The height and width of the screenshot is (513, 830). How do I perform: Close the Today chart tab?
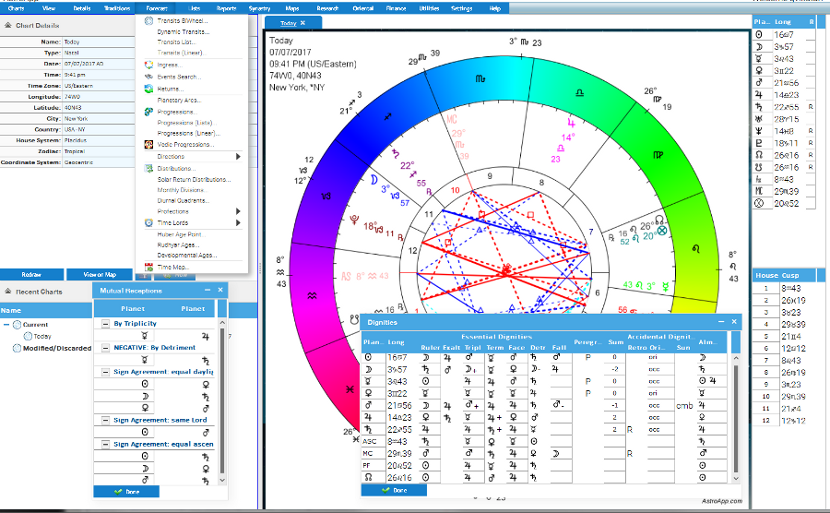tap(304, 22)
